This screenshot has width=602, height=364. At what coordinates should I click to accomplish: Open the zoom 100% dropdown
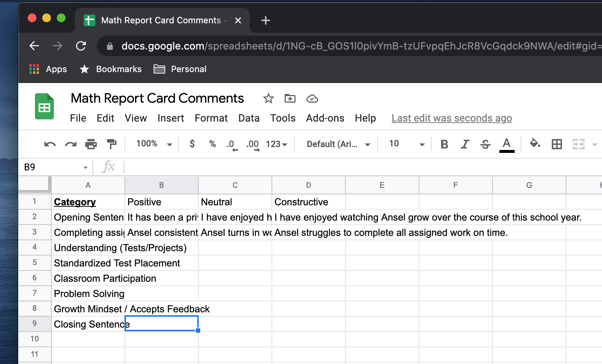(x=154, y=144)
